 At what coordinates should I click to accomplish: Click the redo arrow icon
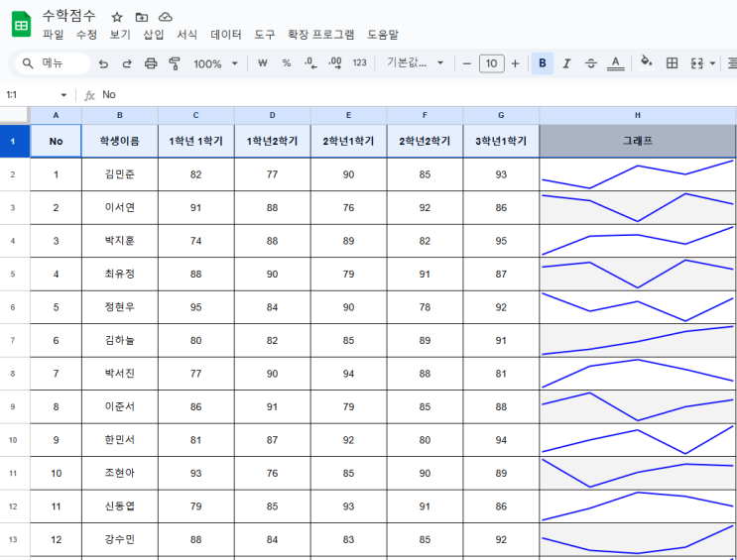pyautogui.click(x=127, y=63)
